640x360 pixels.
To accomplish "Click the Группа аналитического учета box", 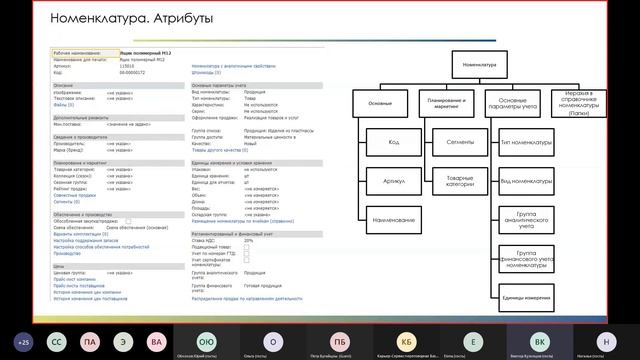I will [x=527, y=220].
